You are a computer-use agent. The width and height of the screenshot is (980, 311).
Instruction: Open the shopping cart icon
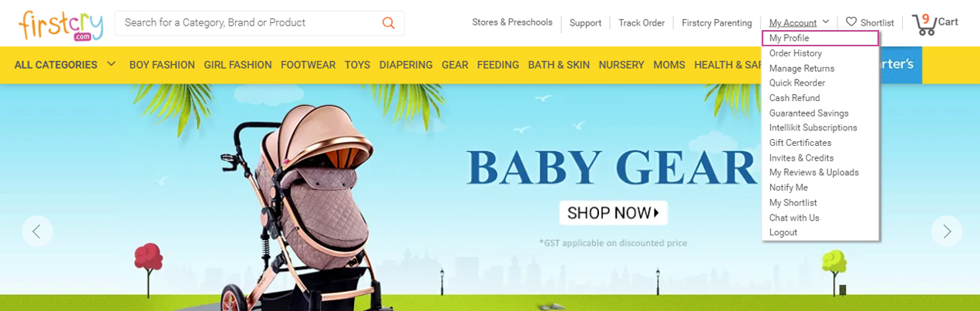point(924,24)
